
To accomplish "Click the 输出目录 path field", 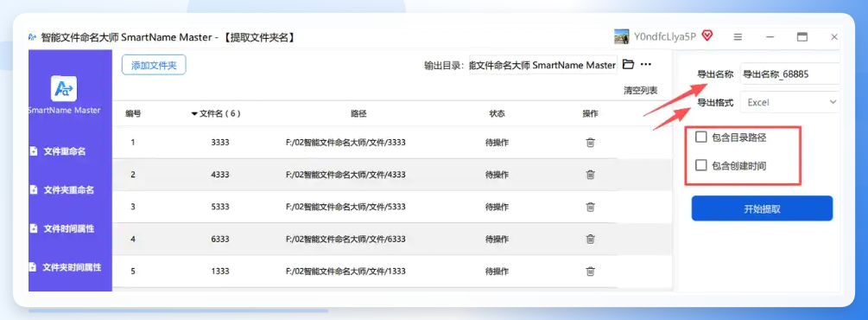I will point(543,65).
